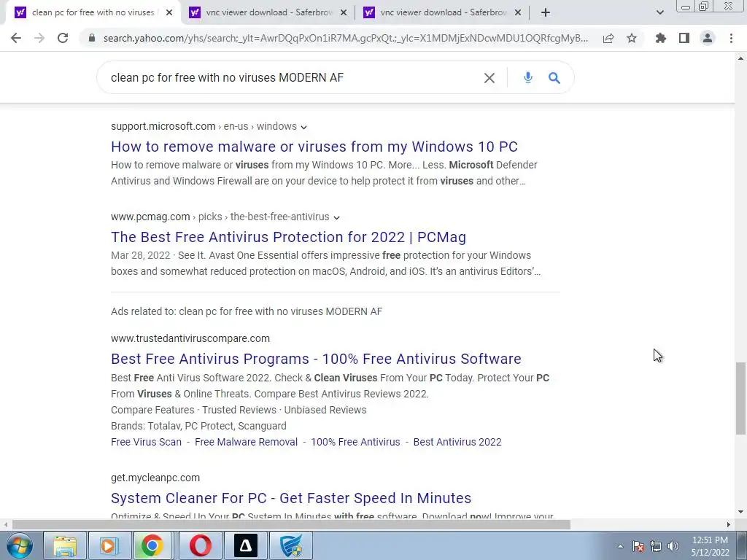Open a new tab with plus
This screenshot has width=747, height=560.
(546, 12)
